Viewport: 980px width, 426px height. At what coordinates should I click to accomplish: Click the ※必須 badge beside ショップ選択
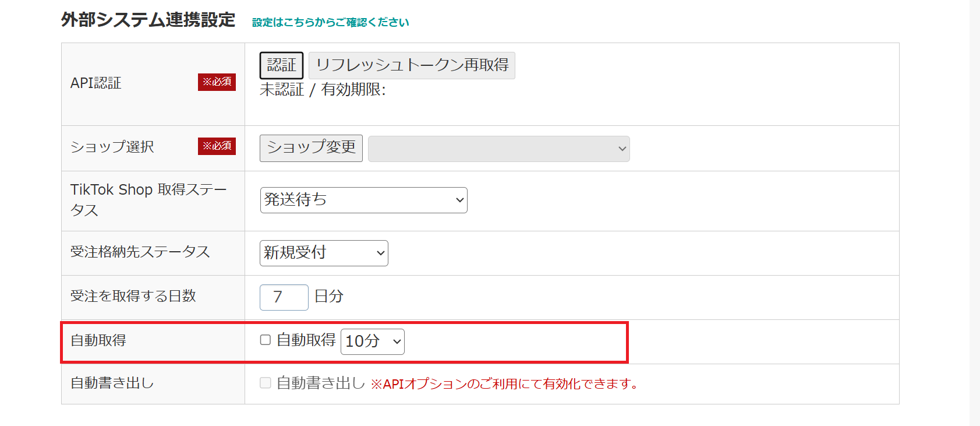pyautogui.click(x=217, y=146)
